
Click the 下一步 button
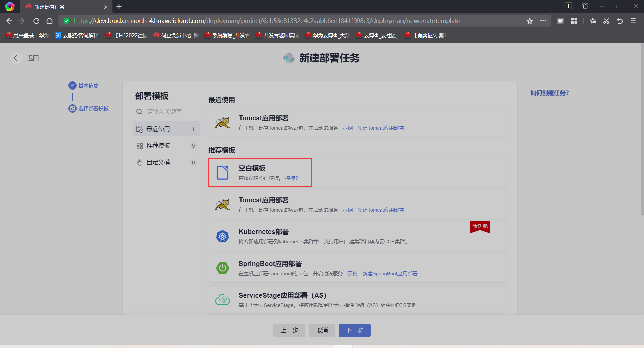click(x=355, y=330)
